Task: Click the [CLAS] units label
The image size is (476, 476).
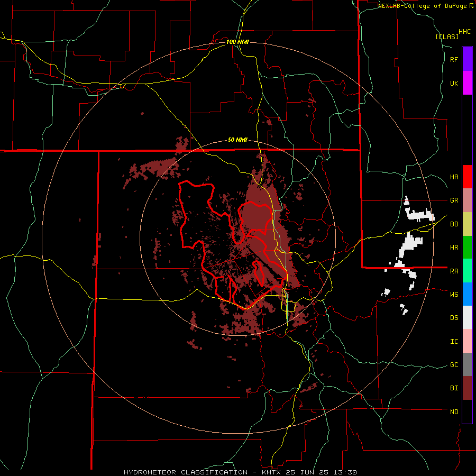Action: [x=447, y=36]
